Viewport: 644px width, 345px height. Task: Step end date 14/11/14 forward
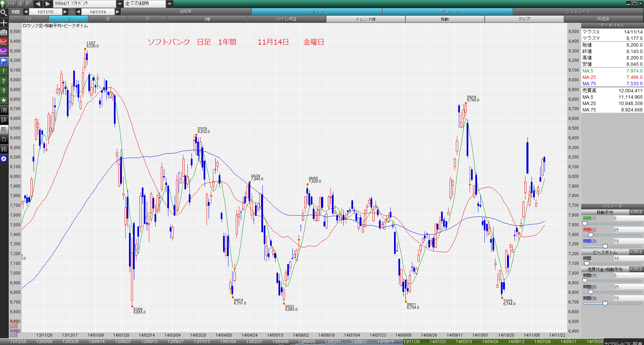pyautogui.click(x=118, y=12)
